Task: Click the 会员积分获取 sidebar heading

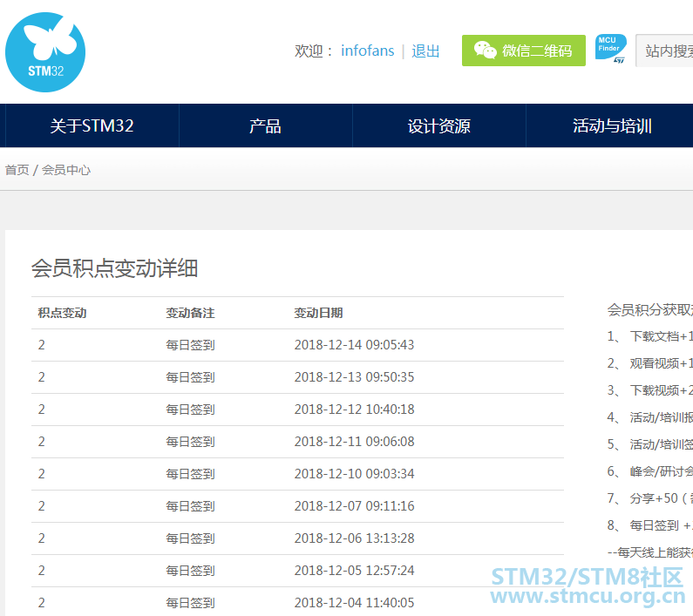Action: pos(649,310)
